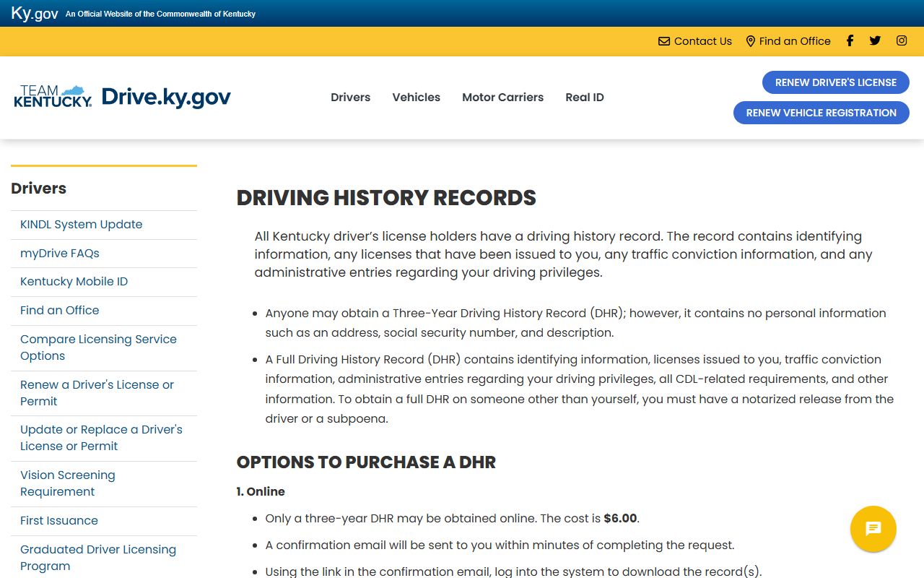Viewport: 924px width, 578px height.
Task: Open Renew a Driver's License or Permit
Action: tap(97, 393)
